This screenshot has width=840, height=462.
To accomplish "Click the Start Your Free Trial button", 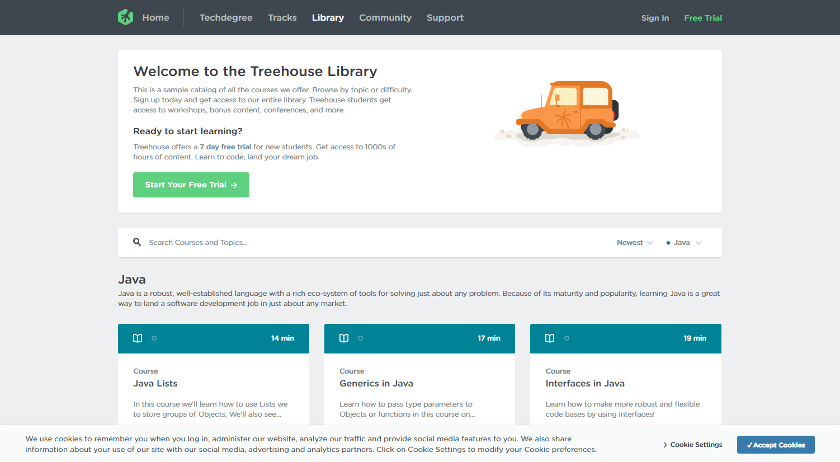I will 191,184.
